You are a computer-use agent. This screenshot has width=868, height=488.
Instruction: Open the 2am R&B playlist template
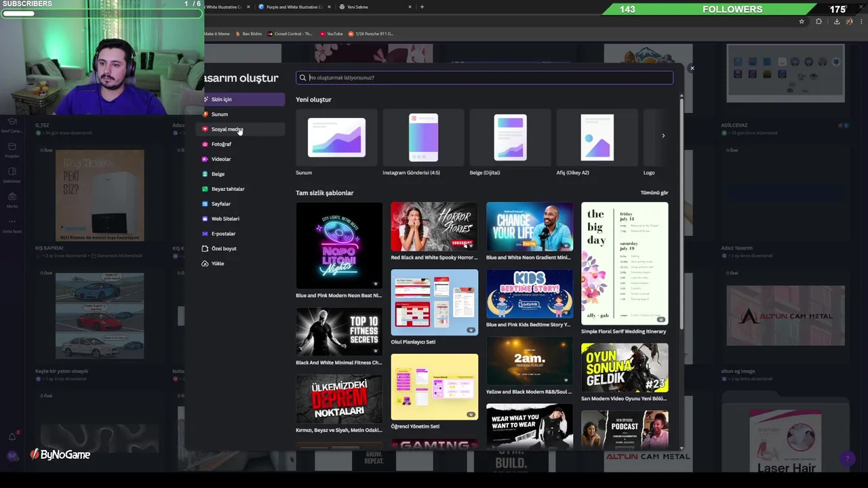(530, 361)
